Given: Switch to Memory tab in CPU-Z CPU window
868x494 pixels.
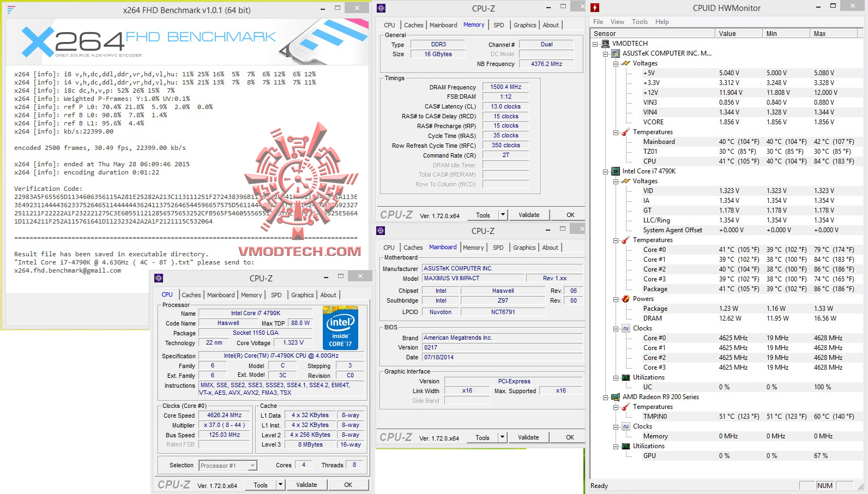Looking at the screenshot, I should point(251,295).
